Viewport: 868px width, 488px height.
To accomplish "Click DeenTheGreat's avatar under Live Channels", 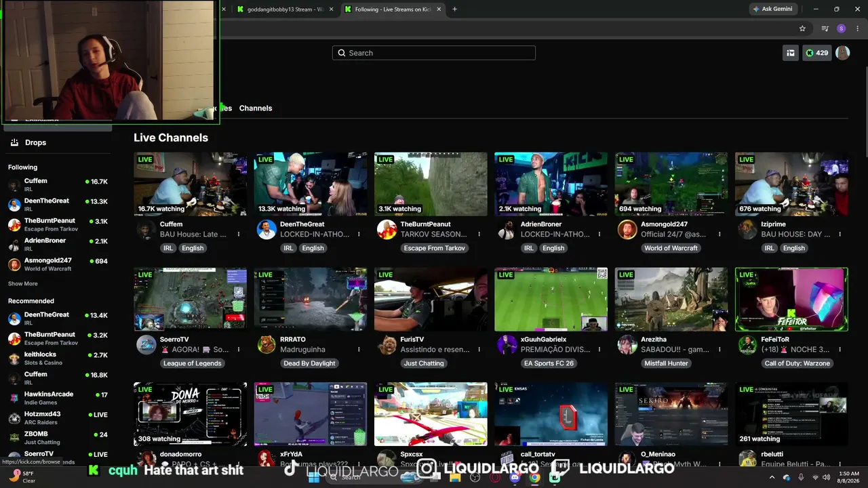I will 267,230.
